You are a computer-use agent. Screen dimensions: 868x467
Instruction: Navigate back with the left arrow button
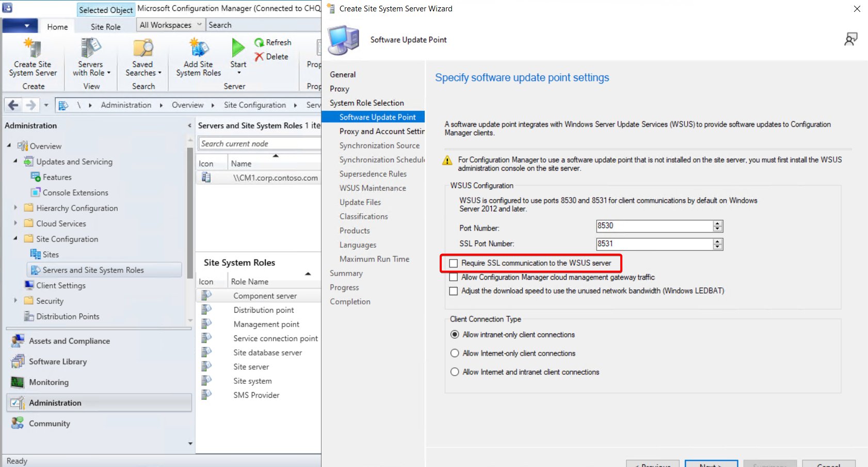(x=13, y=105)
